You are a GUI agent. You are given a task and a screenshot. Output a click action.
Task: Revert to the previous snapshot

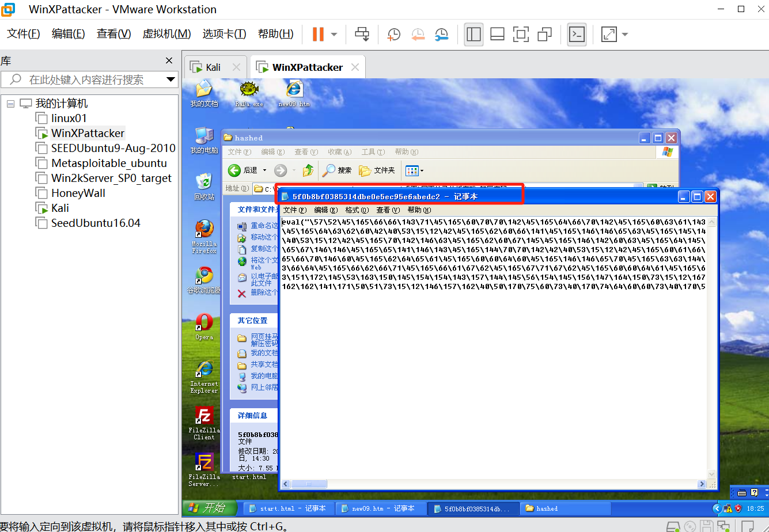(x=418, y=35)
